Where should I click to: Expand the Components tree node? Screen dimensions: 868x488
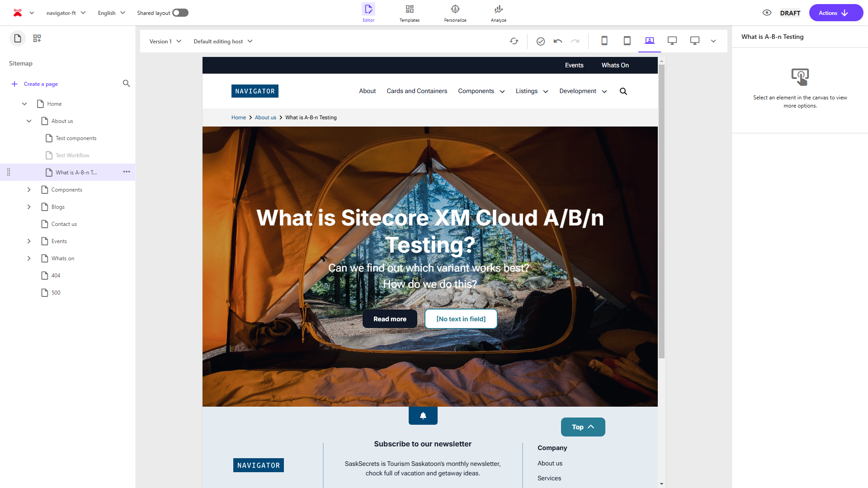[29, 190]
